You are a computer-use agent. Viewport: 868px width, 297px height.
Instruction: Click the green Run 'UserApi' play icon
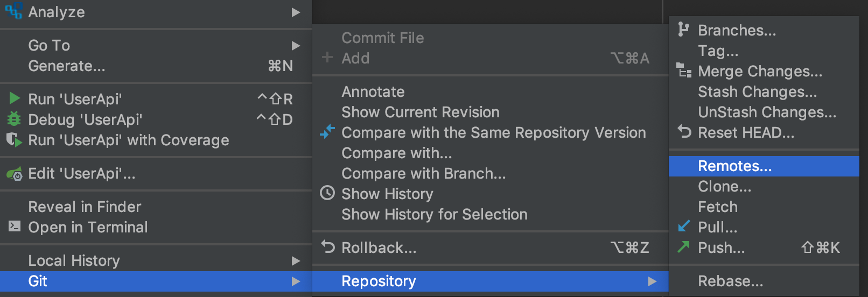point(15,98)
